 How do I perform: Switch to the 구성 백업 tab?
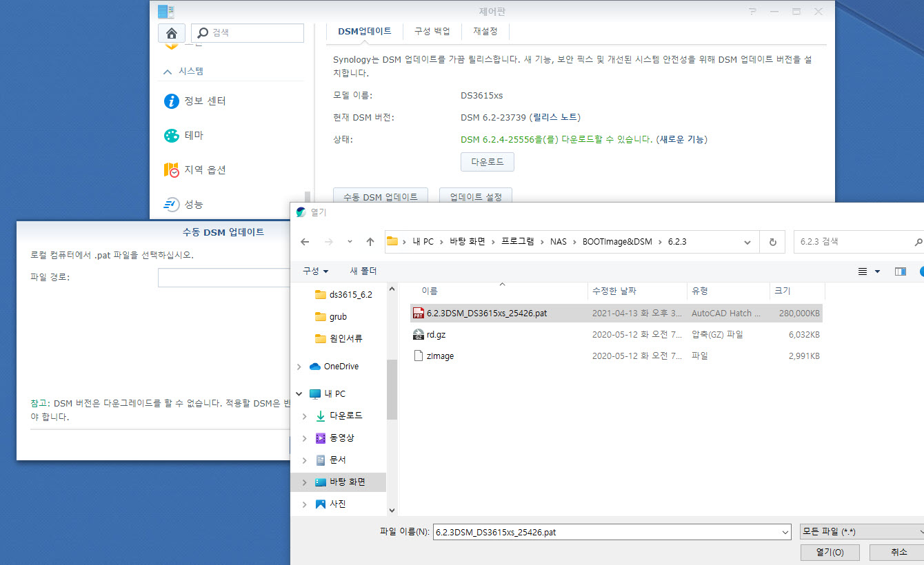tap(432, 31)
